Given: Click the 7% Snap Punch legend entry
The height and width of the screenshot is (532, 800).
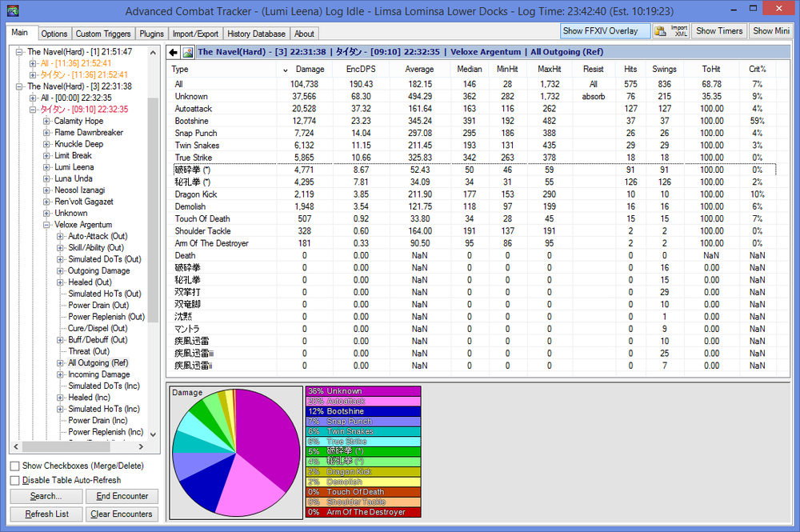Looking at the screenshot, I should [x=363, y=422].
